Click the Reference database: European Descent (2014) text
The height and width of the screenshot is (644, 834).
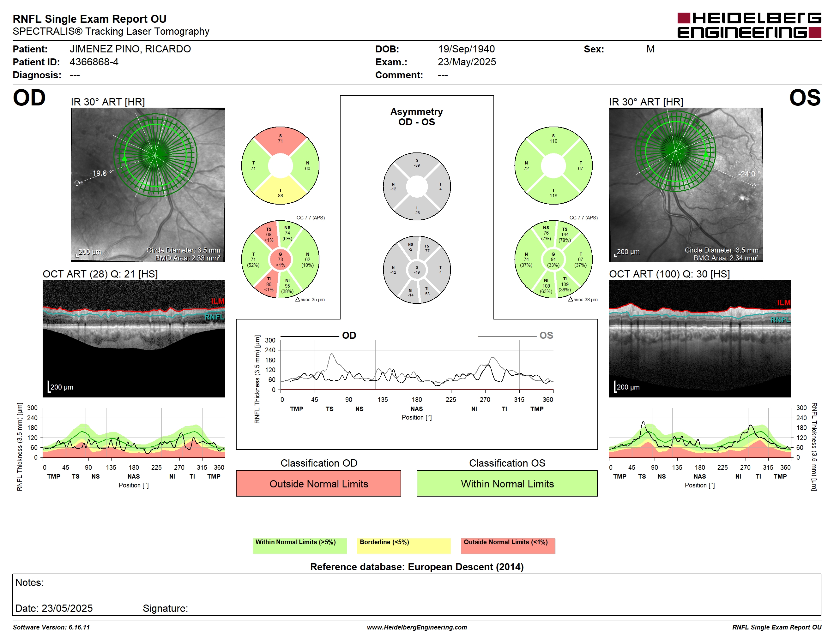pyautogui.click(x=417, y=567)
